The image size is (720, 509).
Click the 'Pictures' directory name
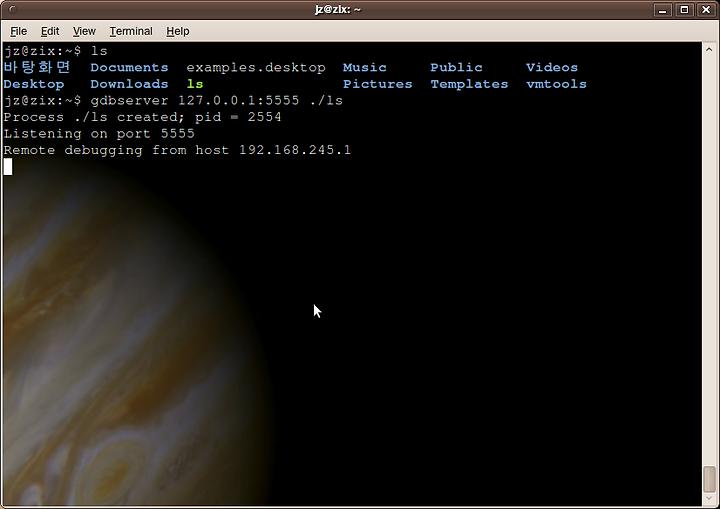pyautogui.click(x=377, y=84)
